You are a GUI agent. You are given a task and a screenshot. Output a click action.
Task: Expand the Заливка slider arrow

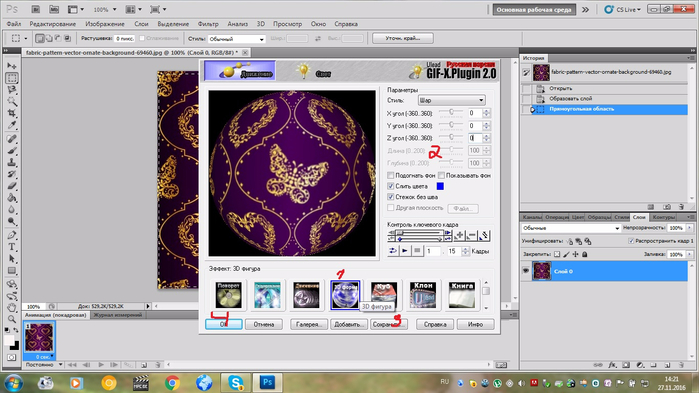pos(689,254)
